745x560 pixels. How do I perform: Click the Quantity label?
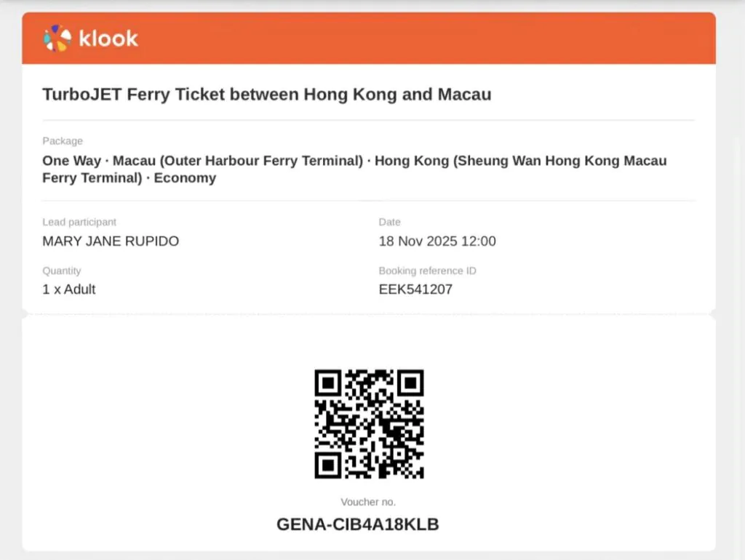[62, 271]
